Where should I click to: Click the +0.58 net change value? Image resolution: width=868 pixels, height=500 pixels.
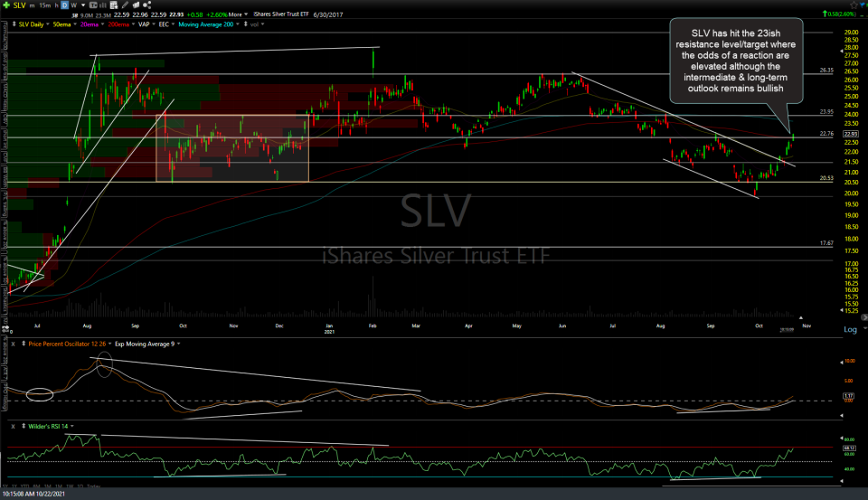[x=194, y=14]
